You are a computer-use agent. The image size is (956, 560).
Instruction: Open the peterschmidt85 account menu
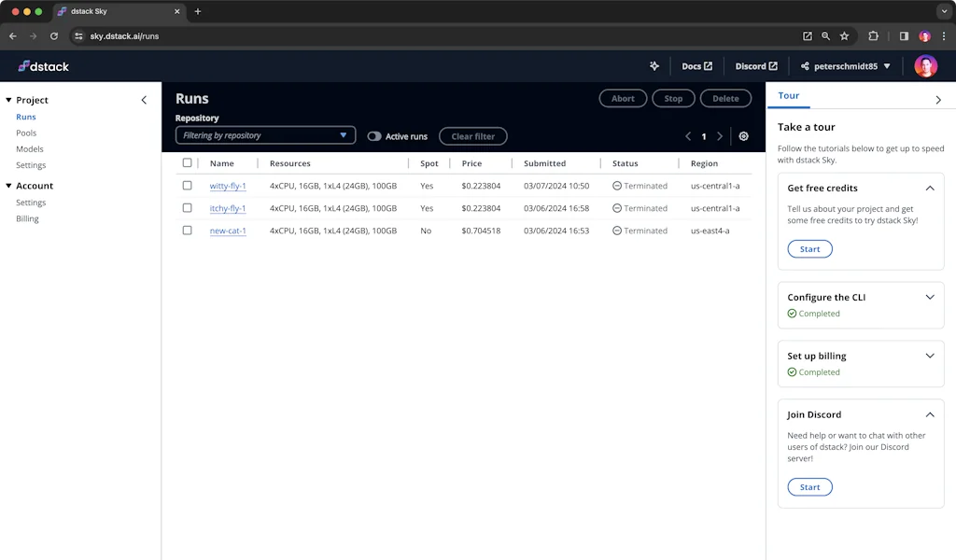(849, 65)
